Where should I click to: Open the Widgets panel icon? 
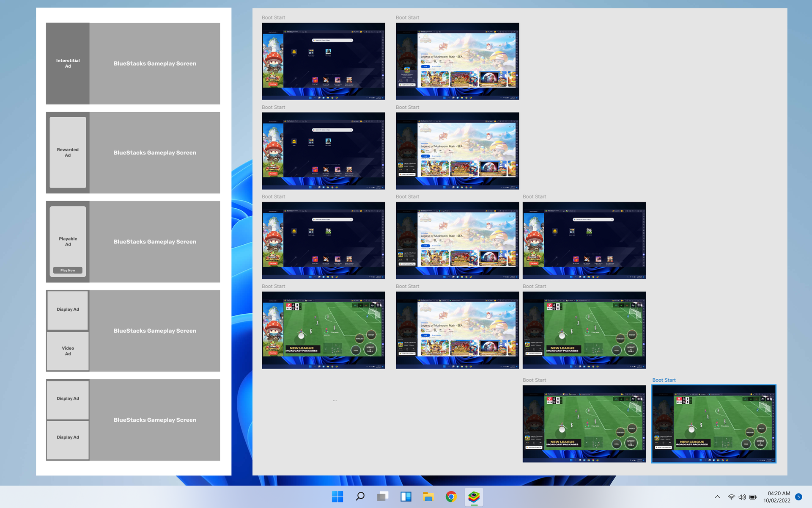(x=406, y=497)
